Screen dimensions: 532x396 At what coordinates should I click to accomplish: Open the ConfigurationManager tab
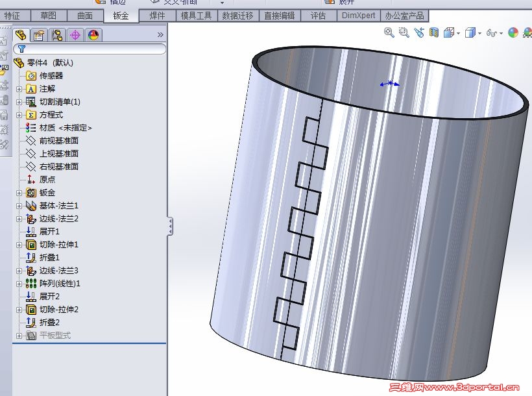tap(57, 35)
